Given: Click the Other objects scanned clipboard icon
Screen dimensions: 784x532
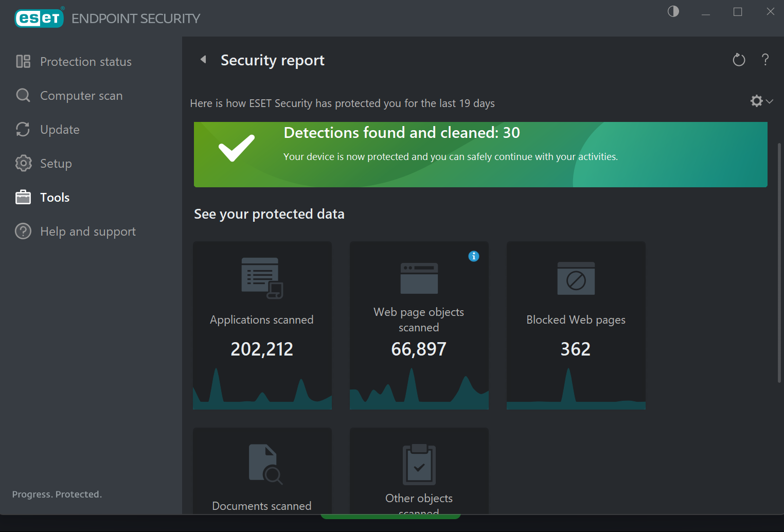Looking at the screenshot, I should 419,464.
